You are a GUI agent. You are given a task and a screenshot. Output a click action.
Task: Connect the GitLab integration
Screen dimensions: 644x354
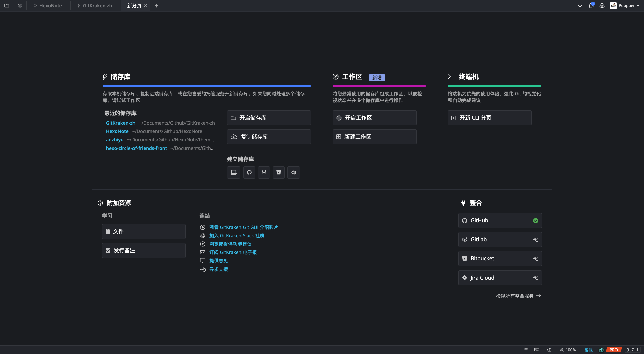pos(500,240)
